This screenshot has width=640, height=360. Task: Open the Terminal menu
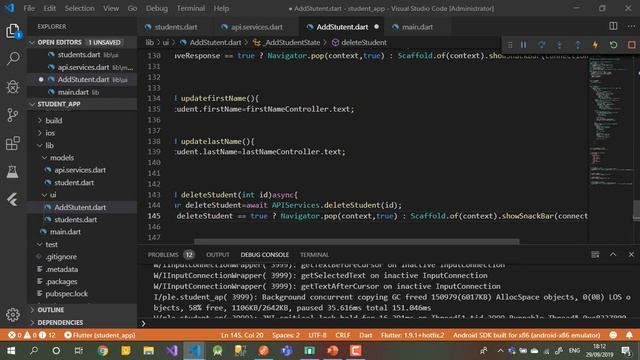[191, 8]
